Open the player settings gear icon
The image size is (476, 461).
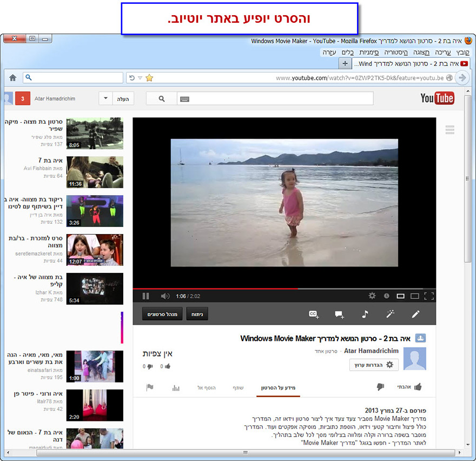coord(372,296)
